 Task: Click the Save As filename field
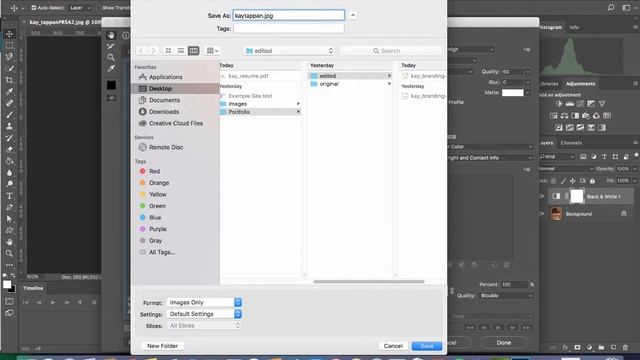click(x=289, y=15)
